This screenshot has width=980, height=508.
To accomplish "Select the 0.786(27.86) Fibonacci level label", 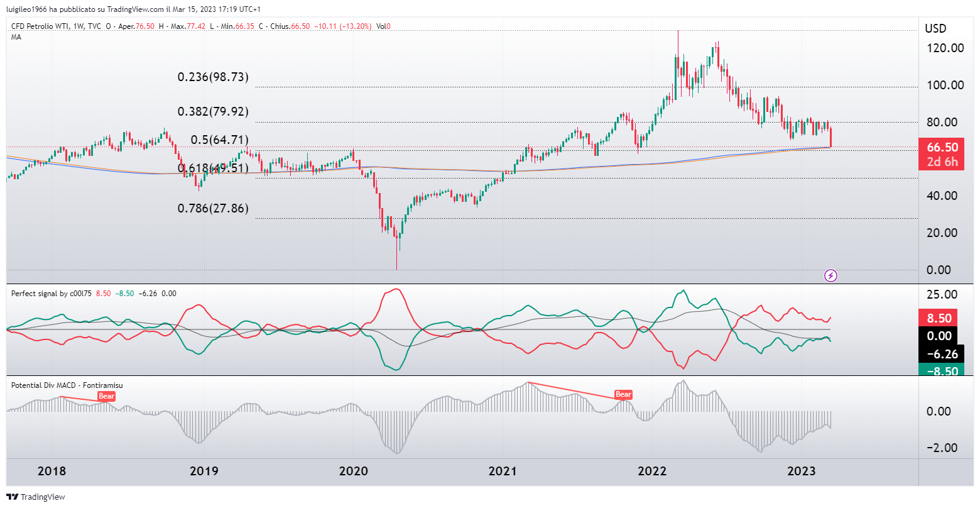I will pos(213,208).
